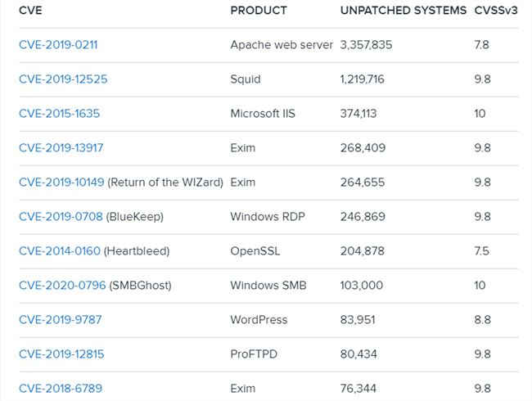532x401 pixels.
Task: Click the 264,655 unpatched count
Action: 363,182
